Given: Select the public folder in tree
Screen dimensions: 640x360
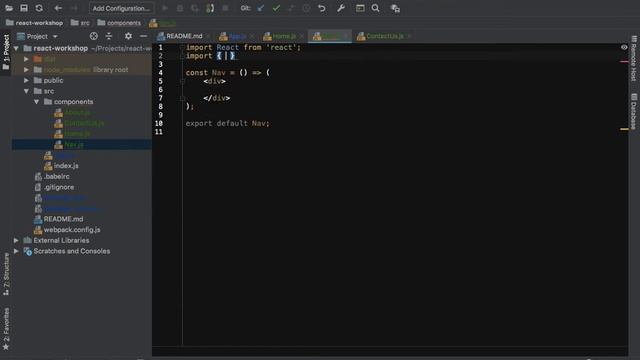Looking at the screenshot, I should pyautogui.click(x=53, y=80).
